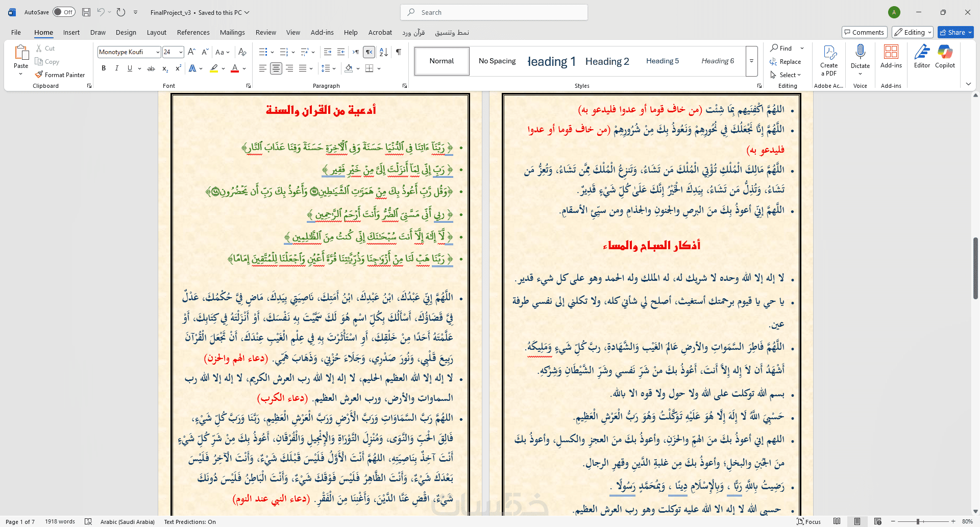980x527 pixels.
Task: Toggle the AutoSave switch
Action: point(64,12)
